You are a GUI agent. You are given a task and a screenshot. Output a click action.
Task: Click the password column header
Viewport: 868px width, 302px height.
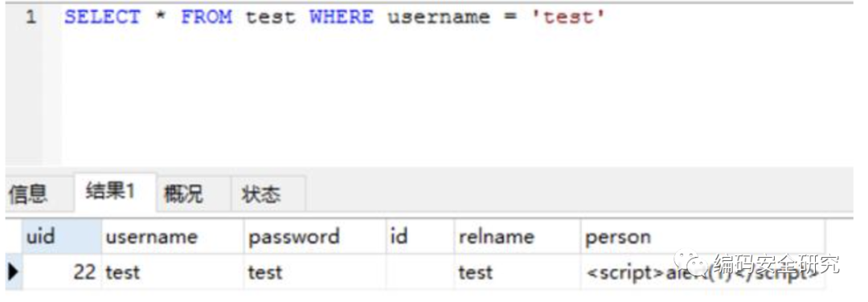pyautogui.click(x=314, y=237)
